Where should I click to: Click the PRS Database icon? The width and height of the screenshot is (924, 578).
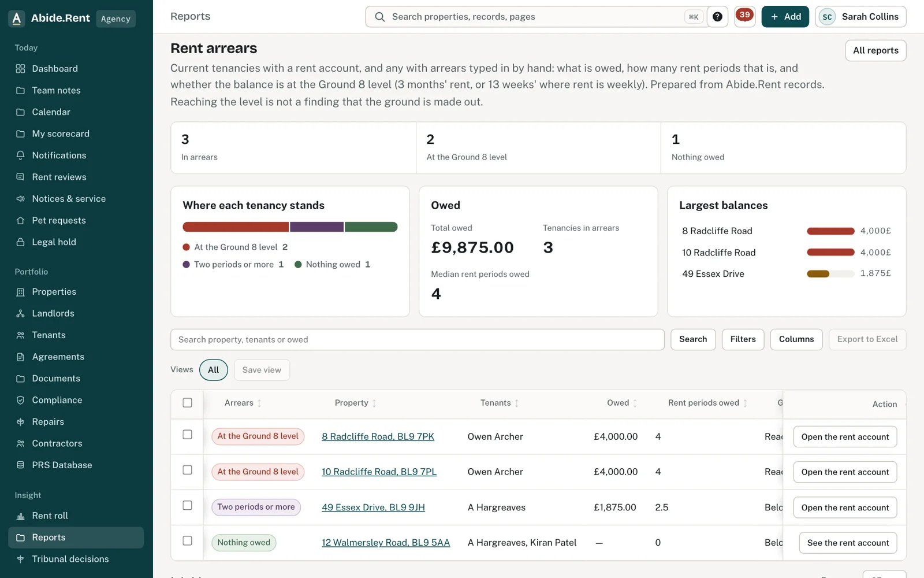[21, 465]
